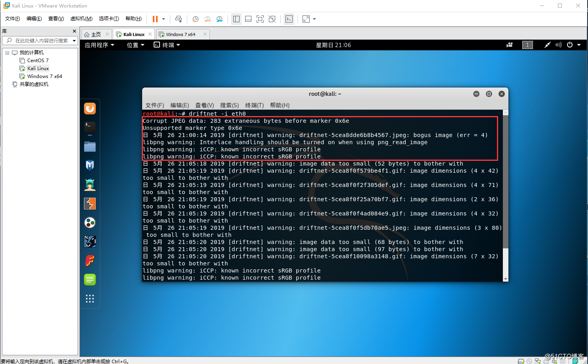
Task: Take a snapshot of this virtual machine
Action: tap(195, 19)
